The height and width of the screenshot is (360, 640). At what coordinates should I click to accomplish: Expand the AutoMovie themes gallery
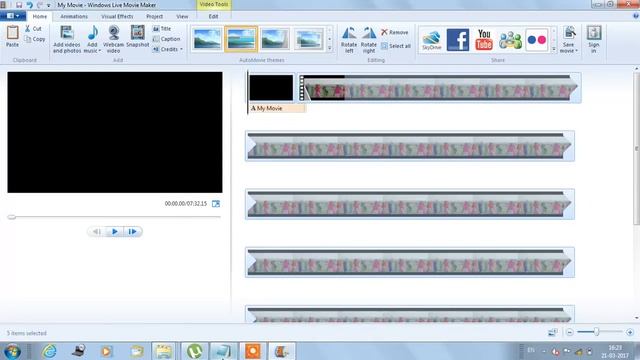click(330, 48)
